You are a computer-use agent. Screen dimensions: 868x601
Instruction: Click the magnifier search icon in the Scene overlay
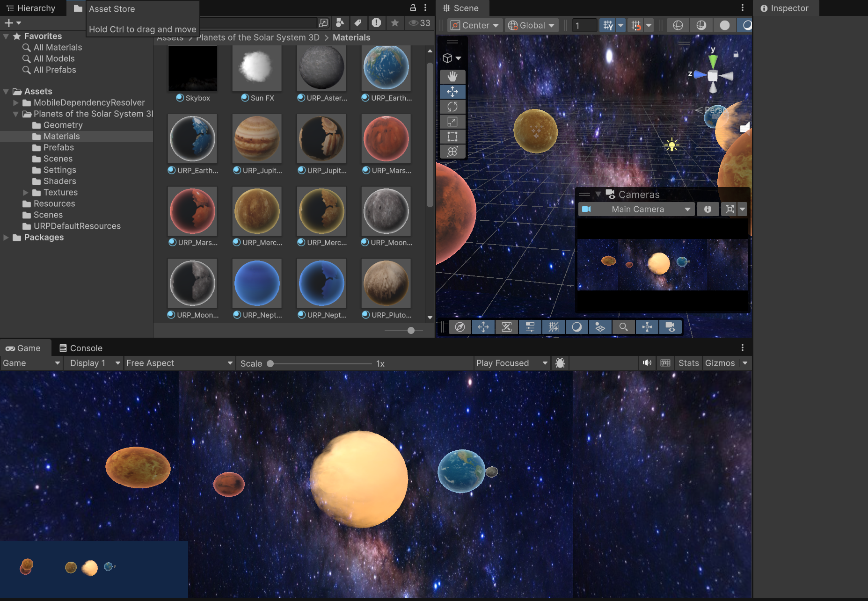(624, 327)
